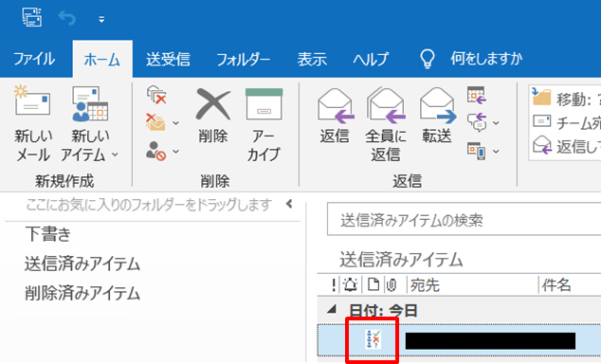
Task: Click the Clean Up envelope icon
Action: tap(155, 122)
